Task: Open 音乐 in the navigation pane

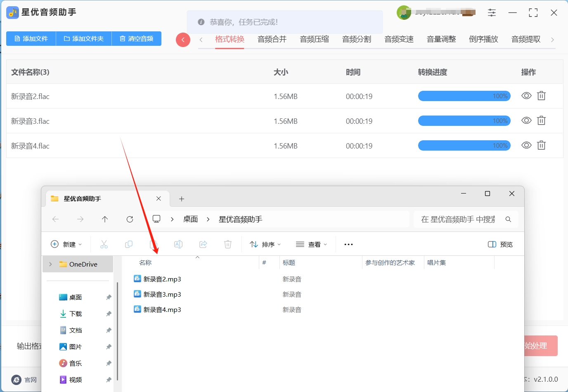Action: coord(76,363)
